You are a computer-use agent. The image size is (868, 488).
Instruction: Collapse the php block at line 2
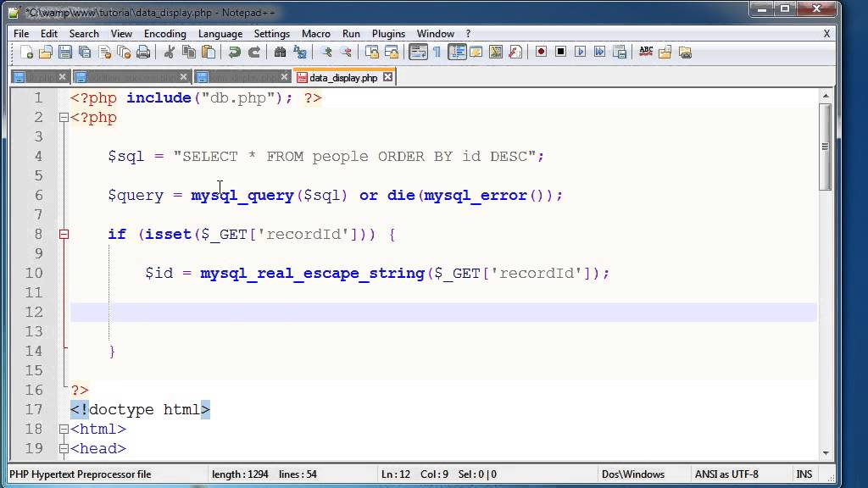tap(64, 117)
